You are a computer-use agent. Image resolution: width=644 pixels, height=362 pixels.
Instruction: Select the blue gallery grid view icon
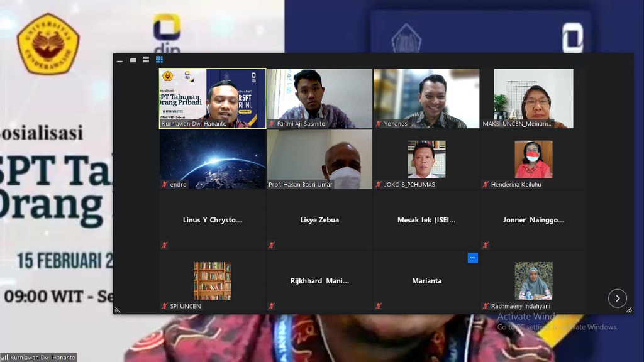(x=159, y=60)
